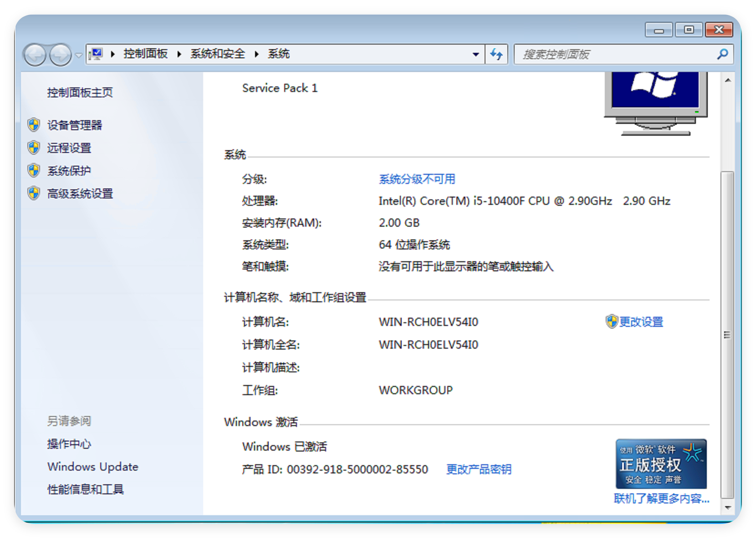Screen dimensions: 756x538
Task: Click the shield icon next to 远程设置
Action: [x=33, y=147]
